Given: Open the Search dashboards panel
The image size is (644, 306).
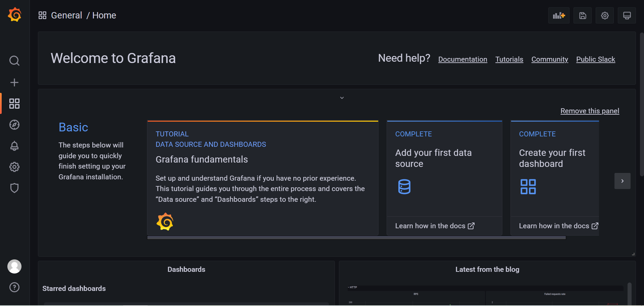Looking at the screenshot, I should (14, 61).
